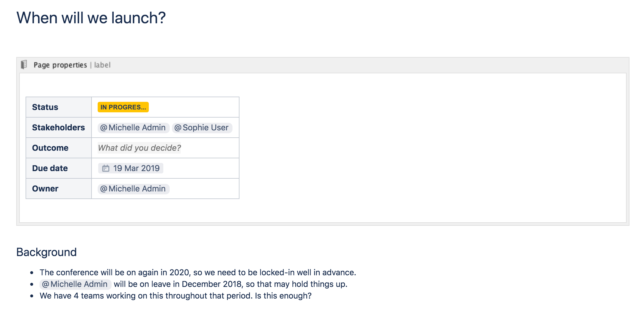Select the yellow IN PROGRESS status lozenge

[x=123, y=107]
